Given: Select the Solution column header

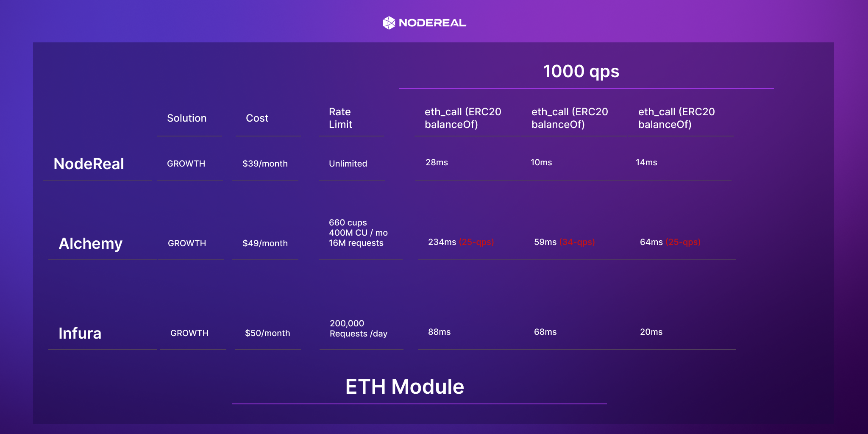Looking at the screenshot, I should coord(186,118).
